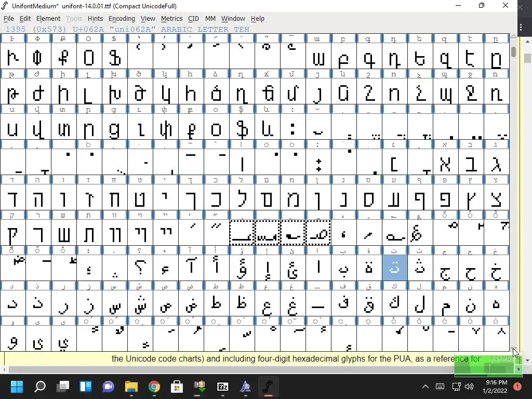Select the Hebrew qof glyph cell
This screenshot has width=532, height=399.
pos(13,233)
